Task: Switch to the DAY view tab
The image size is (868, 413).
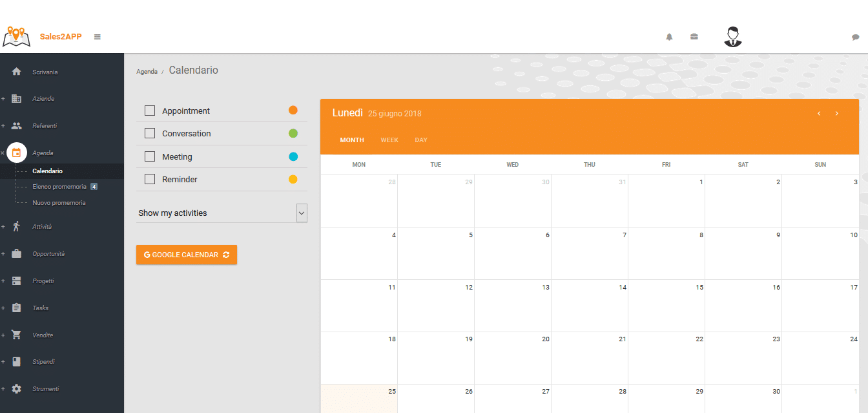Action: (420, 140)
